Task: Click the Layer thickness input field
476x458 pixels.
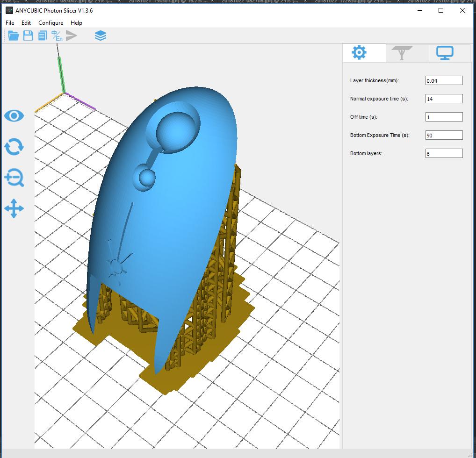Action: coord(444,80)
